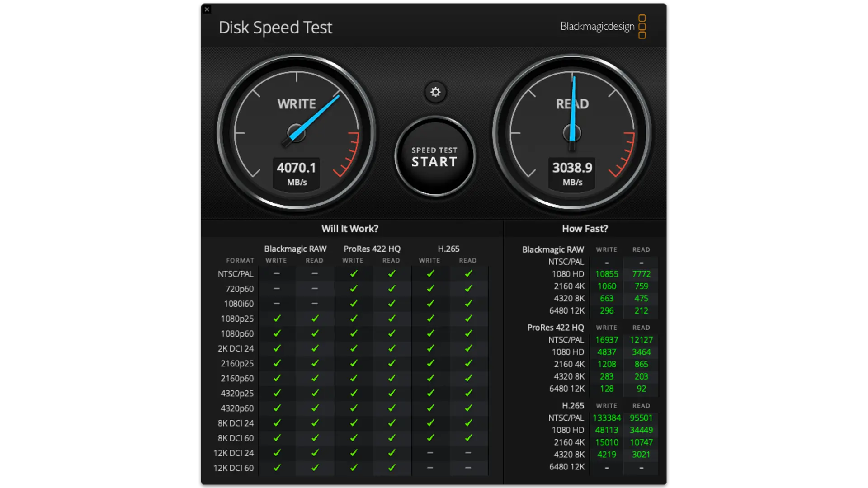
Task: Click the 4320p60 format row label
Action: point(237,408)
